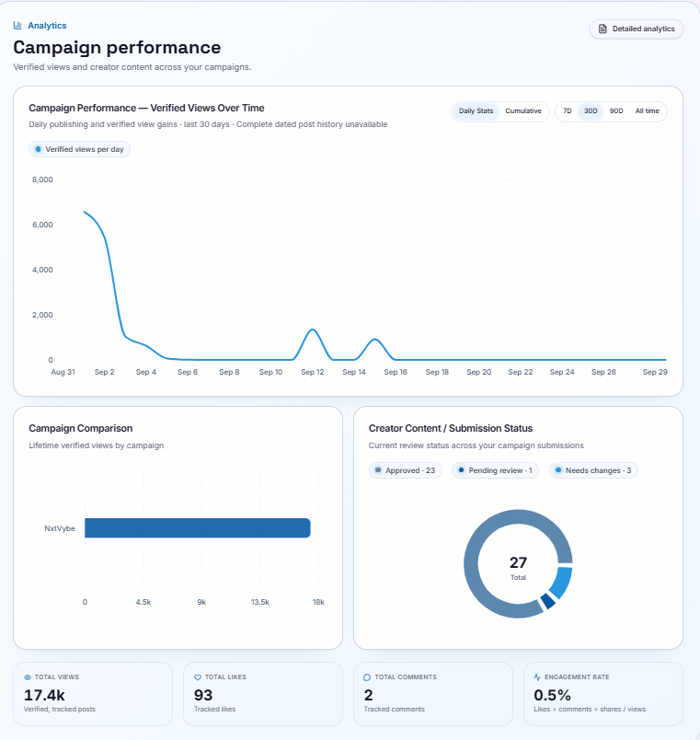The image size is (700, 740).
Task: Toggle the Verified views per day legend
Action: (79, 149)
